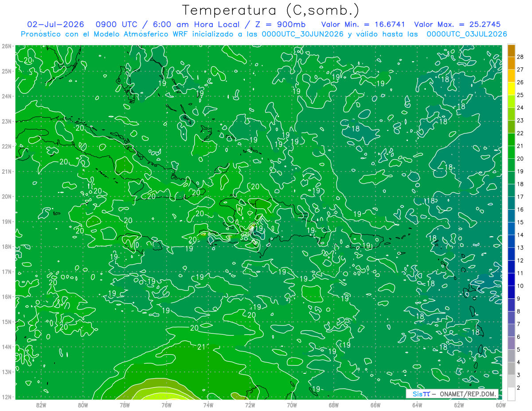The height and width of the screenshot is (411, 532).
Task: Click the 68W longitude label
Action: pyautogui.click(x=333, y=404)
